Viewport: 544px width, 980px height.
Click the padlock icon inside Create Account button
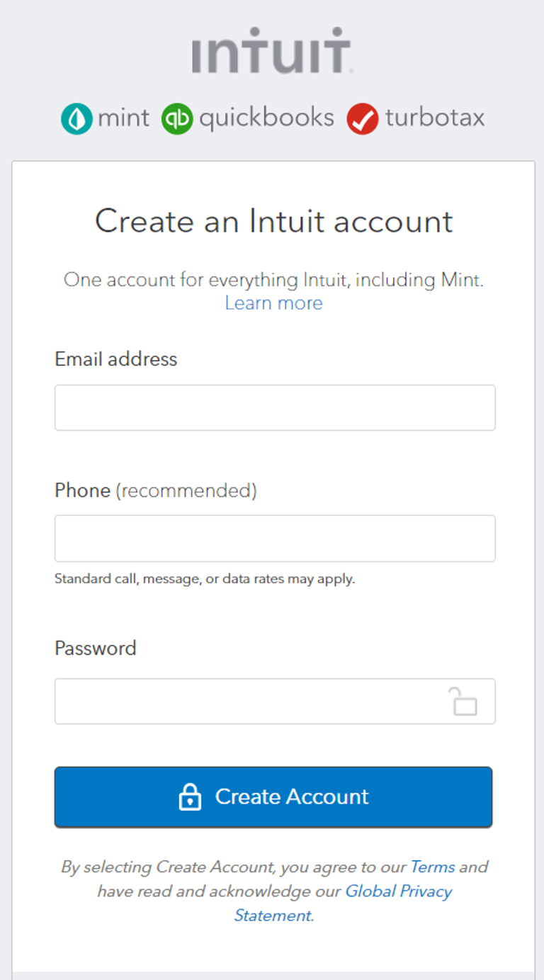188,796
